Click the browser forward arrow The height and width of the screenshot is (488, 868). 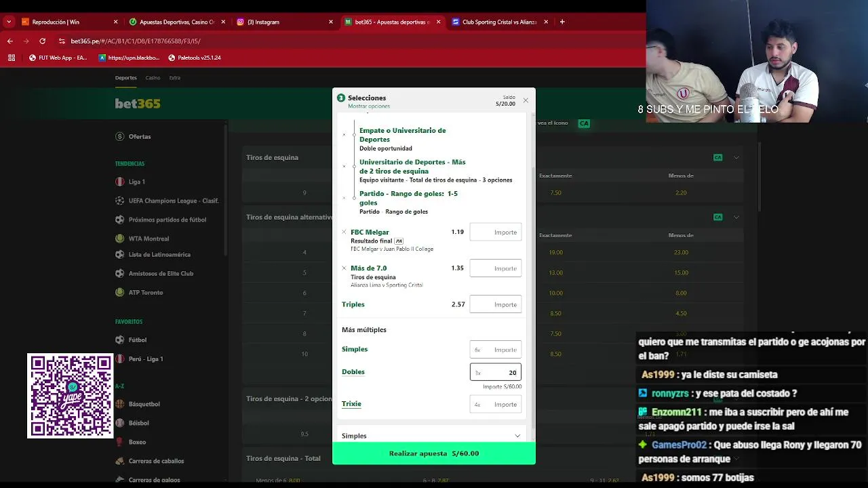coord(26,41)
